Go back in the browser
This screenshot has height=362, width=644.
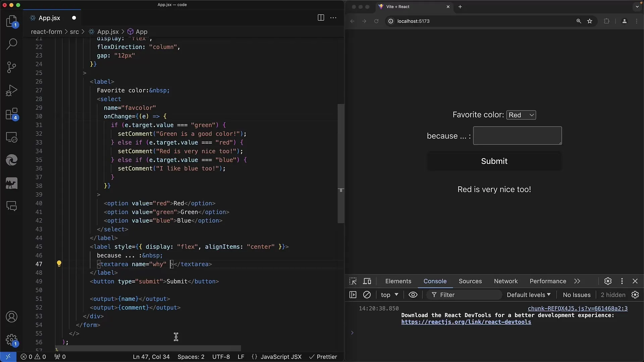pyautogui.click(x=352, y=21)
